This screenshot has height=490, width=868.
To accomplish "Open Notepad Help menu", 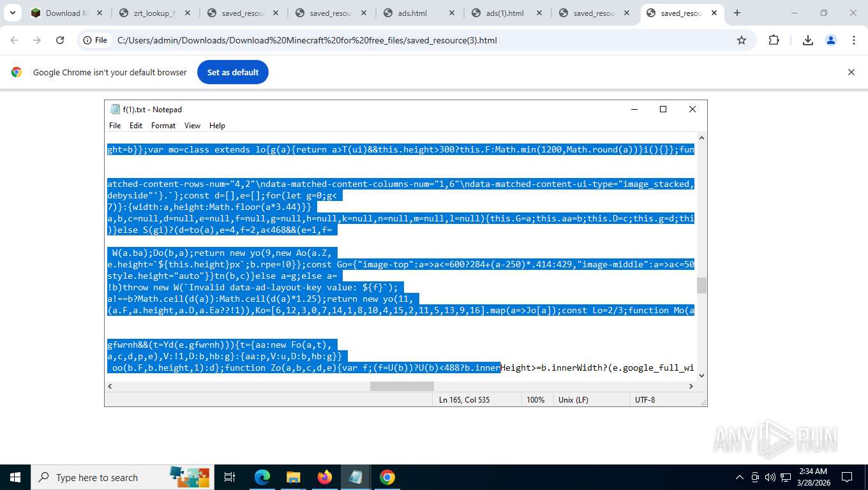I will click(x=217, y=126).
